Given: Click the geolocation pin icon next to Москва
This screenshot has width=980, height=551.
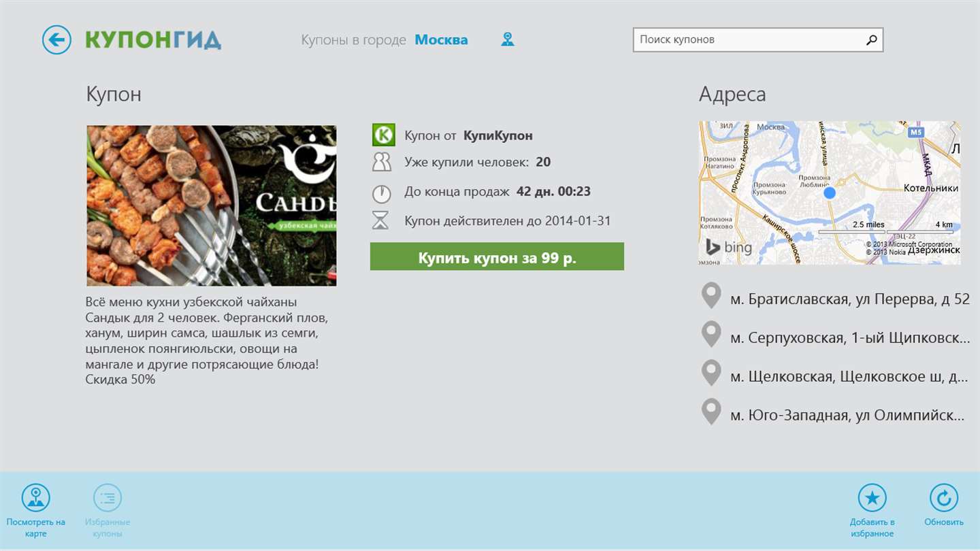Looking at the screenshot, I should (x=508, y=39).
